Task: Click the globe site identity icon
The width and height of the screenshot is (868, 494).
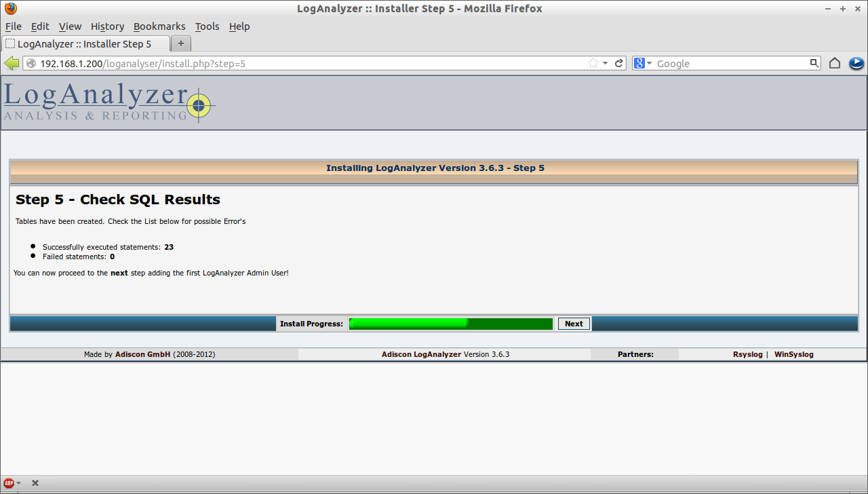Action: (31, 63)
